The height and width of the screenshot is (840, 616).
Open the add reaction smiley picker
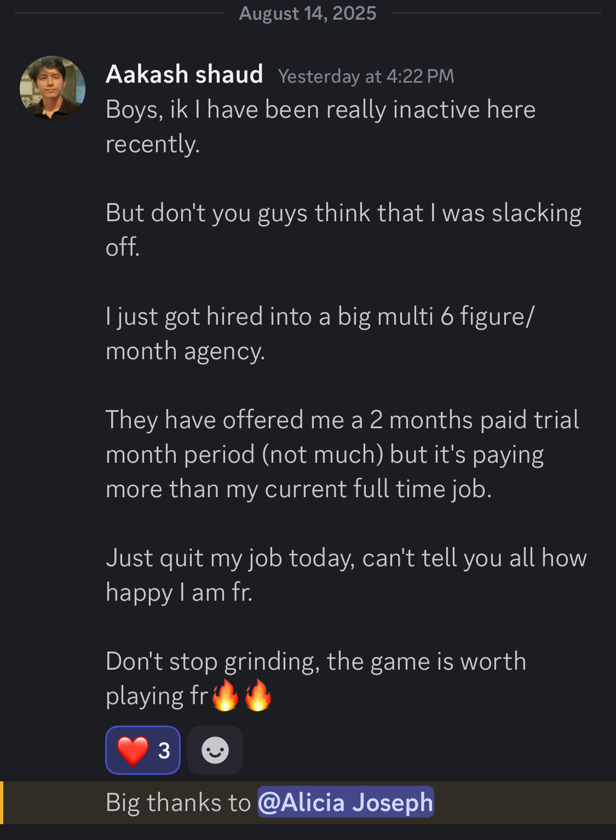click(x=215, y=750)
